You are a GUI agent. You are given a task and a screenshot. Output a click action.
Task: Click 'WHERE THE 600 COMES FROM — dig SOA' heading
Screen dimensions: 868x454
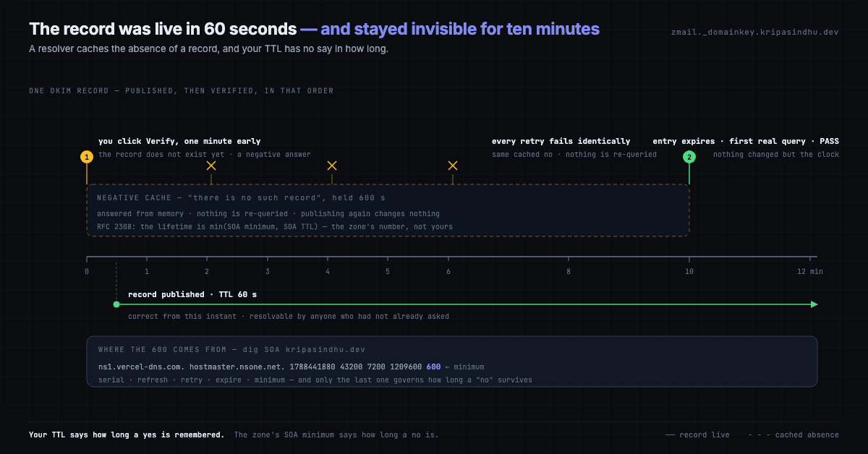(x=231, y=349)
